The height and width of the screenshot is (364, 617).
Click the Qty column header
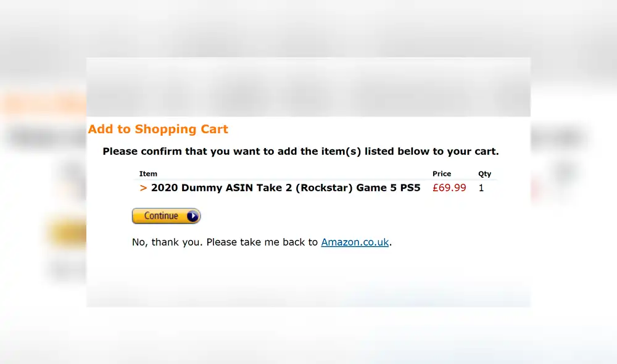click(484, 174)
